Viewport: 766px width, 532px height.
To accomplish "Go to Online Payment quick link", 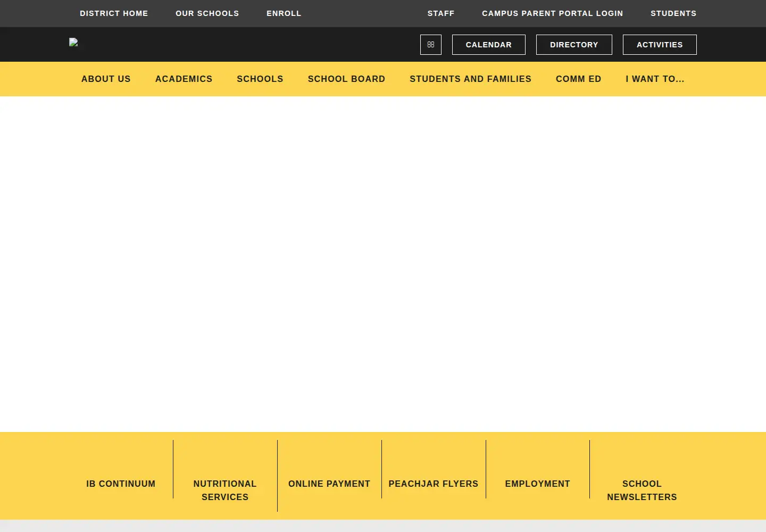I will (329, 484).
